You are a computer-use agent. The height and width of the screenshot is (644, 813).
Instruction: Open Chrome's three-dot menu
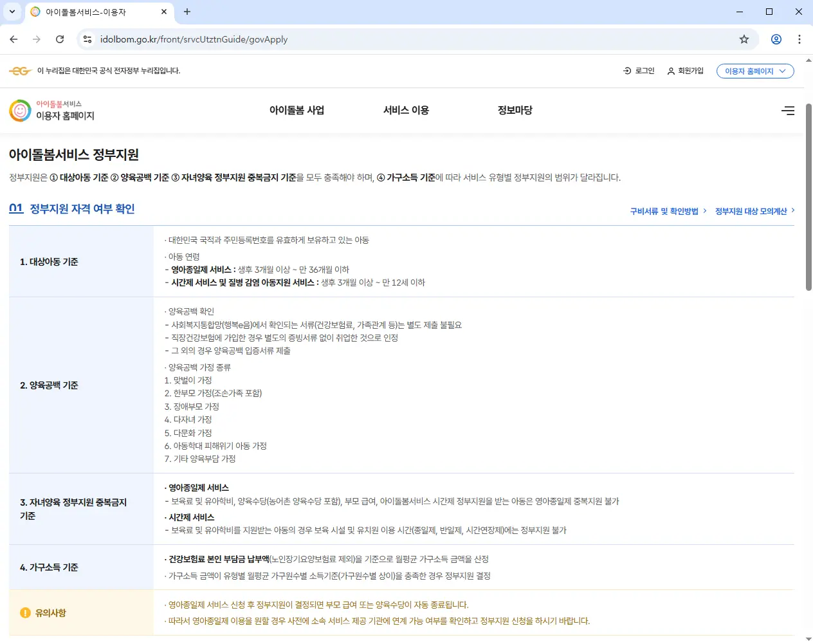(799, 39)
